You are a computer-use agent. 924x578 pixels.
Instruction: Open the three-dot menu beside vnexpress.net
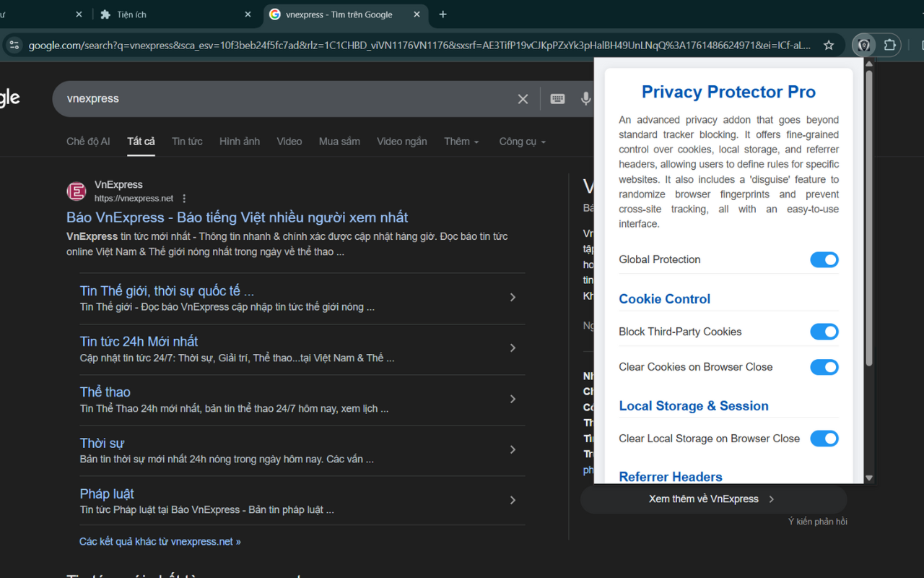point(183,198)
